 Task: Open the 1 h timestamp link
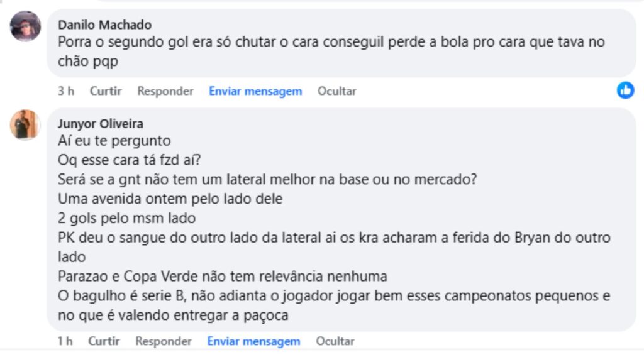[65, 341]
